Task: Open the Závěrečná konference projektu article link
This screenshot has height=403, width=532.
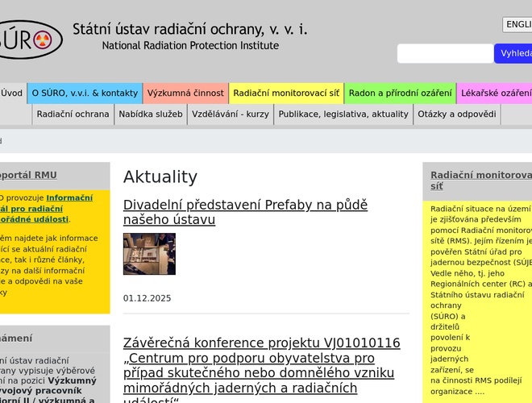Action: point(261,365)
